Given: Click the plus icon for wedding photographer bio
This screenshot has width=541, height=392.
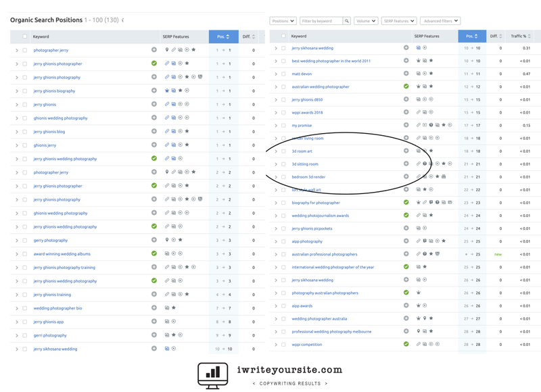Looking at the screenshot, I should 154,308.
